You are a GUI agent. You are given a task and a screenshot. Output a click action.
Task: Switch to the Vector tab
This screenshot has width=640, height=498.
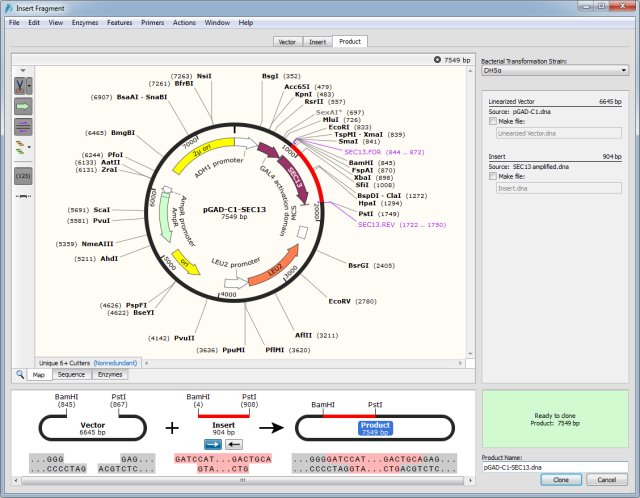(287, 42)
